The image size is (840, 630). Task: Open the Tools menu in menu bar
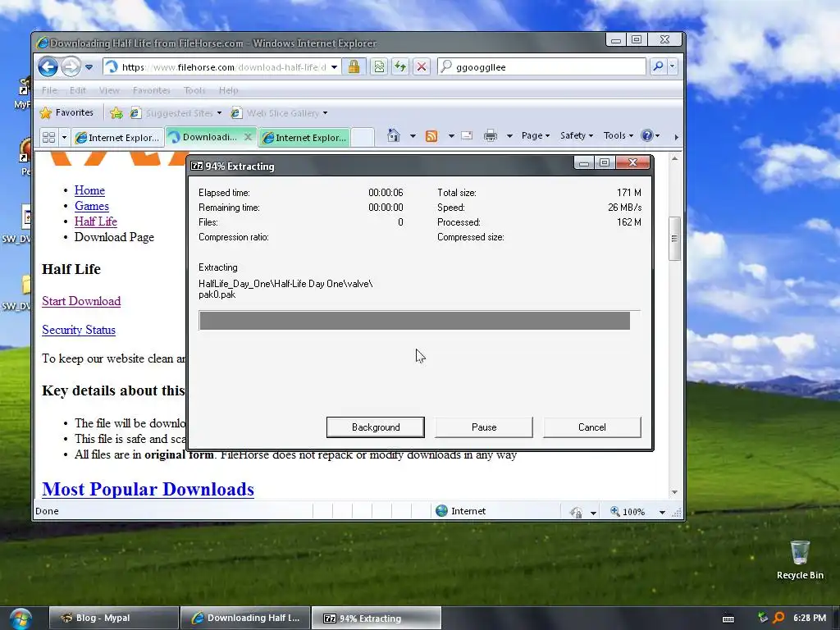(194, 90)
